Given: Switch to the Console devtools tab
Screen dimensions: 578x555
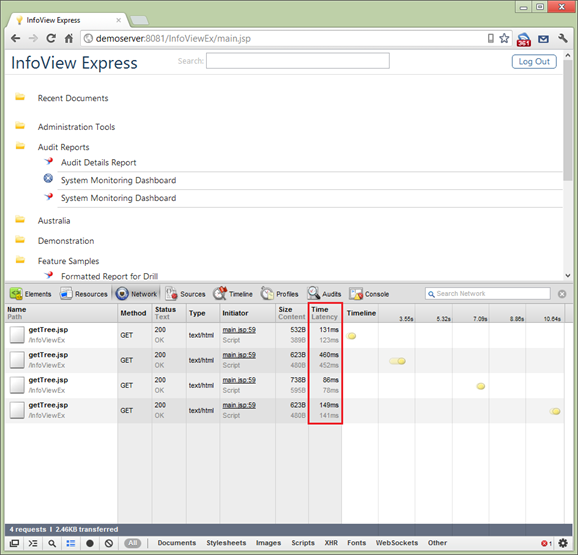Looking at the screenshot, I should pos(369,294).
